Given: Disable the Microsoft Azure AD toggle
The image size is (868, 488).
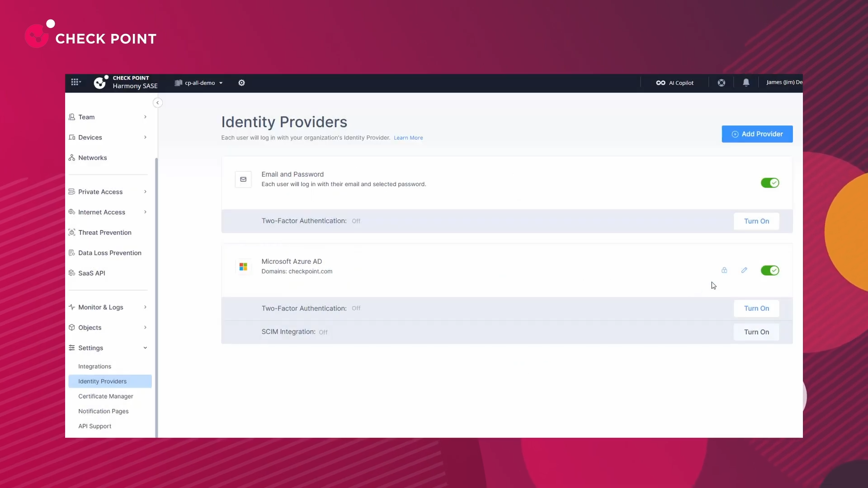Looking at the screenshot, I should [x=769, y=270].
